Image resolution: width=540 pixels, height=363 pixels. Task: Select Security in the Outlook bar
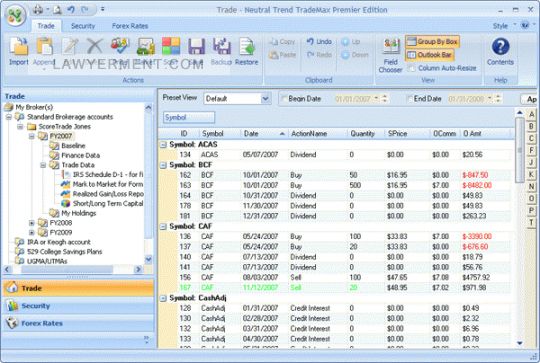click(78, 306)
